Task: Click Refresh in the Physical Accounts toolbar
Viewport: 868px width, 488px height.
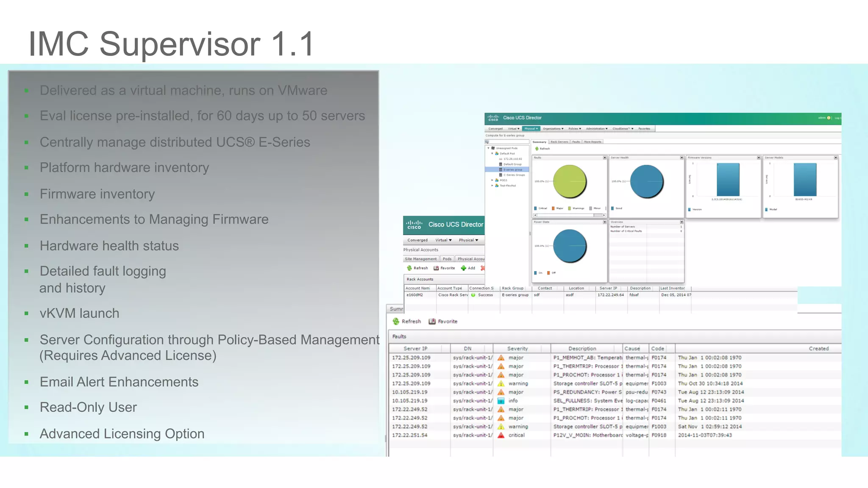Action: click(417, 268)
